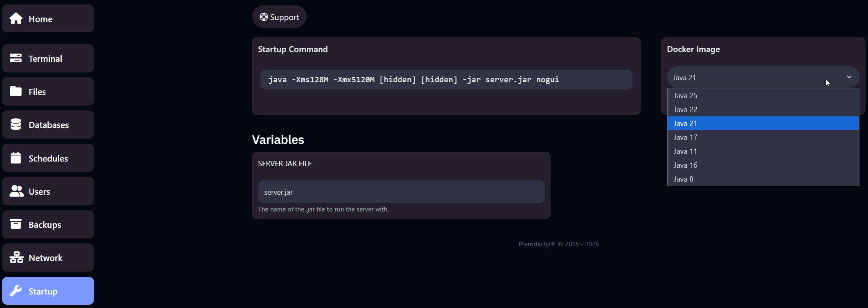This screenshot has width=868, height=308.
Task: Select the Startup label
Action: [43, 291]
